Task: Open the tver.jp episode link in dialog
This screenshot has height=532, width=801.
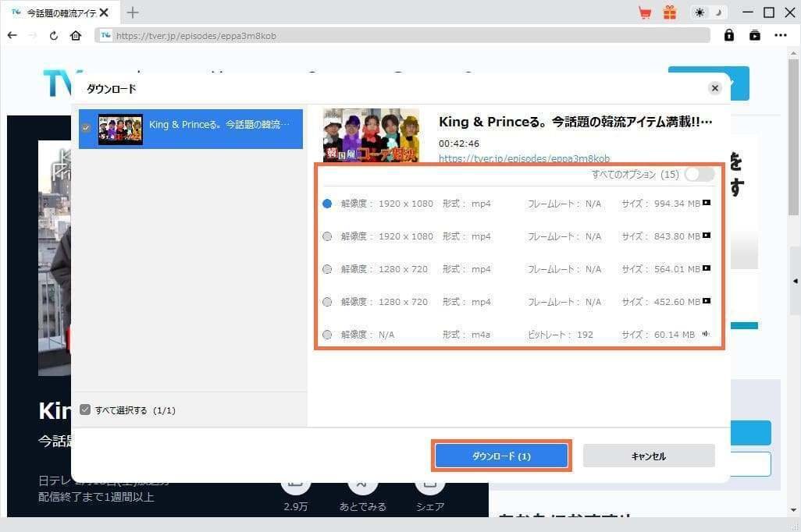Action: (x=524, y=158)
